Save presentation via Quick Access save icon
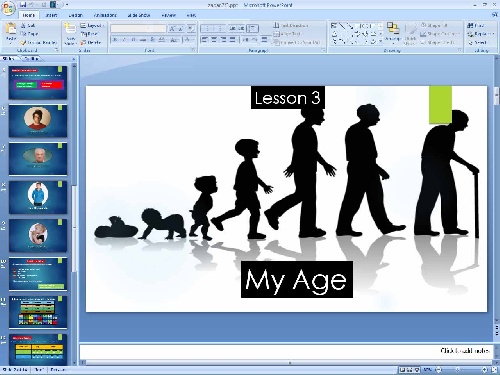The height and width of the screenshot is (375, 500). [x=23, y=5]
